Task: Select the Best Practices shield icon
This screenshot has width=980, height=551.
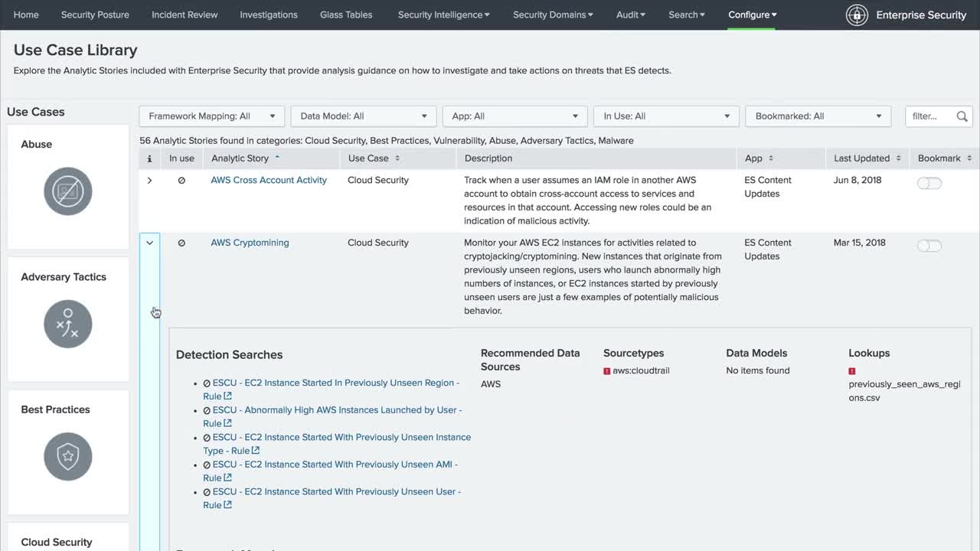Action: pos(68,457)
